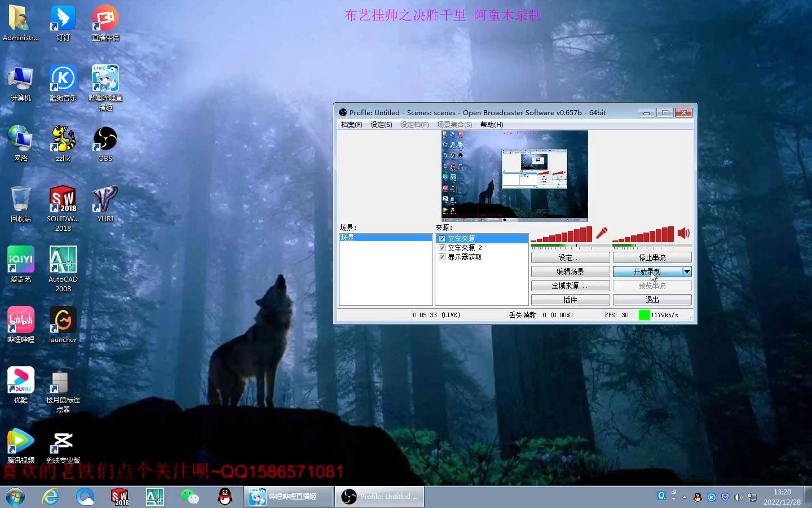Screen dimensions: 812x508
Task: Open 开始录制 dropdown arrow
Action: 686,271
